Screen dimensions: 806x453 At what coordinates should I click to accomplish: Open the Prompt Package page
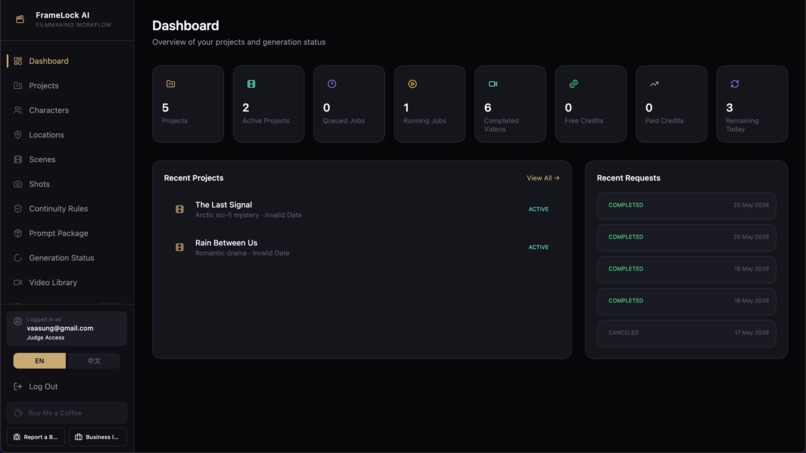67,233
